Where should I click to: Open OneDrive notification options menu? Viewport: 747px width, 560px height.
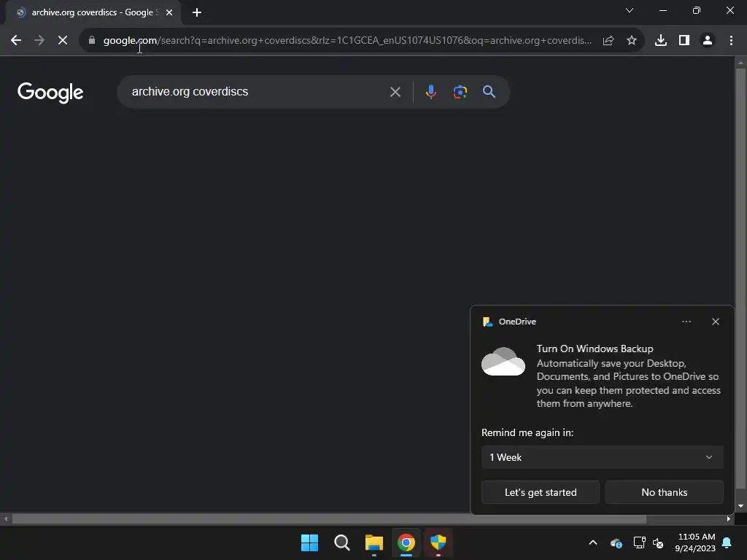coord(686,322)
